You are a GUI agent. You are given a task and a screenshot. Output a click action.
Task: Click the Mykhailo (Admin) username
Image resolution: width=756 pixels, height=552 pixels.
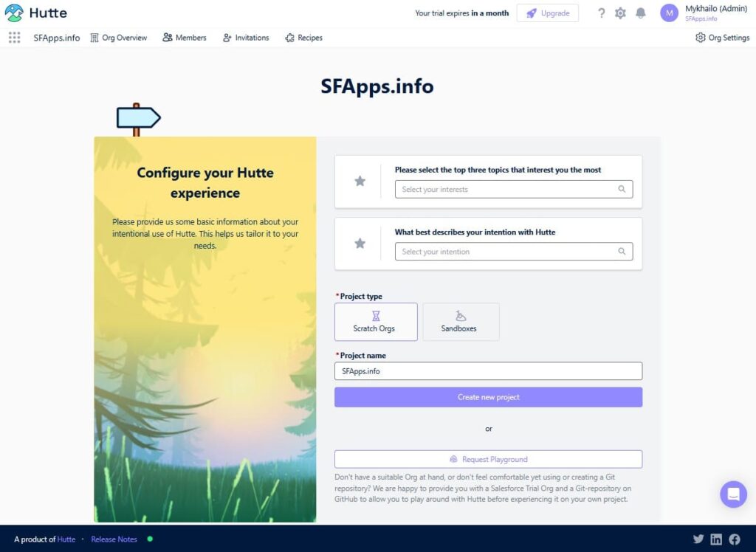click(x=716, y=9)
